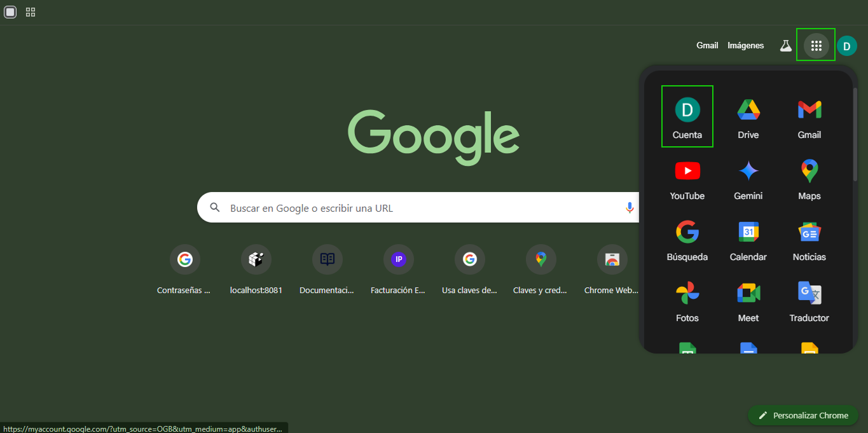Go to Imágenes in the top bar
Screen dimensions: 868x433
745,45
